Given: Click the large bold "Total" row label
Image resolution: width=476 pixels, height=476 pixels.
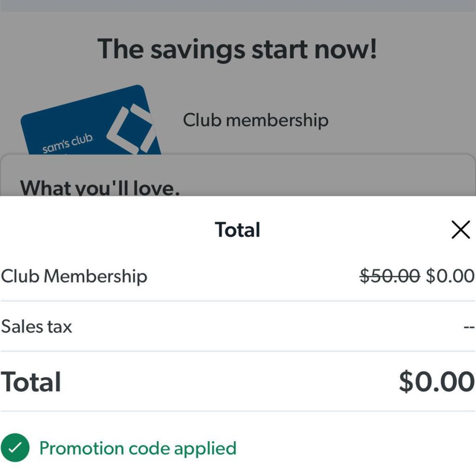Looking at the screenshot, I should pos(31,382).
